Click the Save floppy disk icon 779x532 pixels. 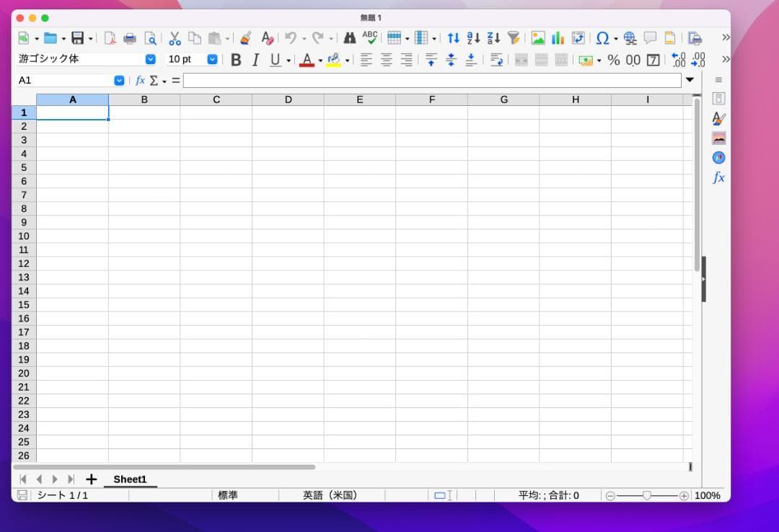pos(77,37)
